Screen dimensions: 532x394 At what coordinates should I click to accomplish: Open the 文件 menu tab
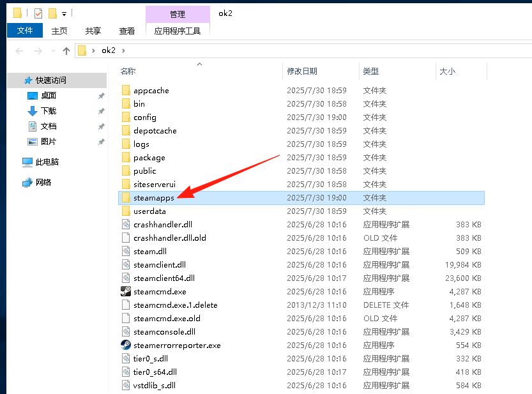coord(25,31)
